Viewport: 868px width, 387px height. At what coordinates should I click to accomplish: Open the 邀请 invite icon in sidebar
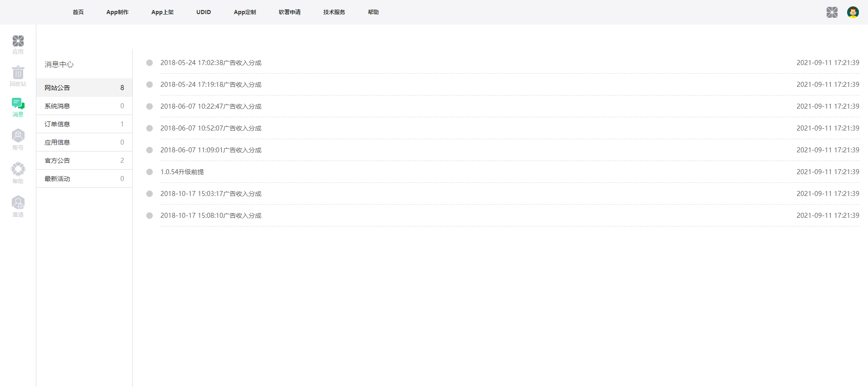click(x=18, y=203)
